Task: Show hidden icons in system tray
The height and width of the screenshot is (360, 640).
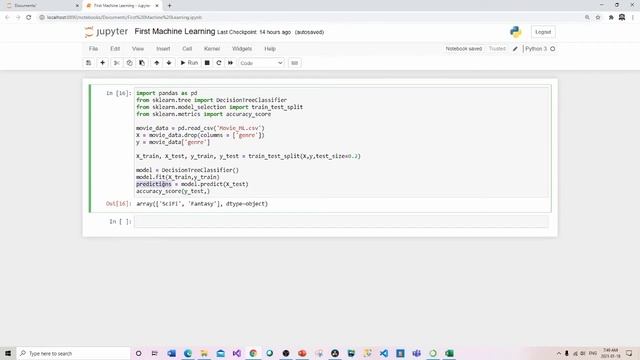Action: tap(559, 353)
